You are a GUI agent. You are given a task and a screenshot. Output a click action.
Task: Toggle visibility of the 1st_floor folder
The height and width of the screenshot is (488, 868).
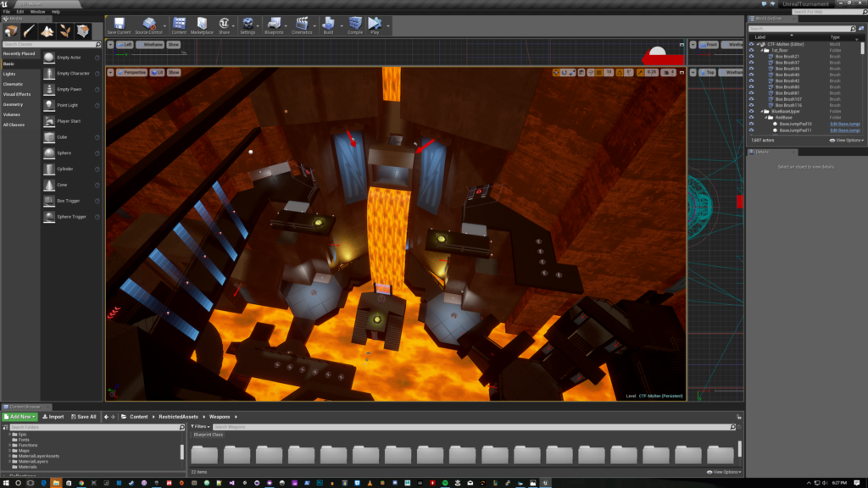(x=751, y=50)
